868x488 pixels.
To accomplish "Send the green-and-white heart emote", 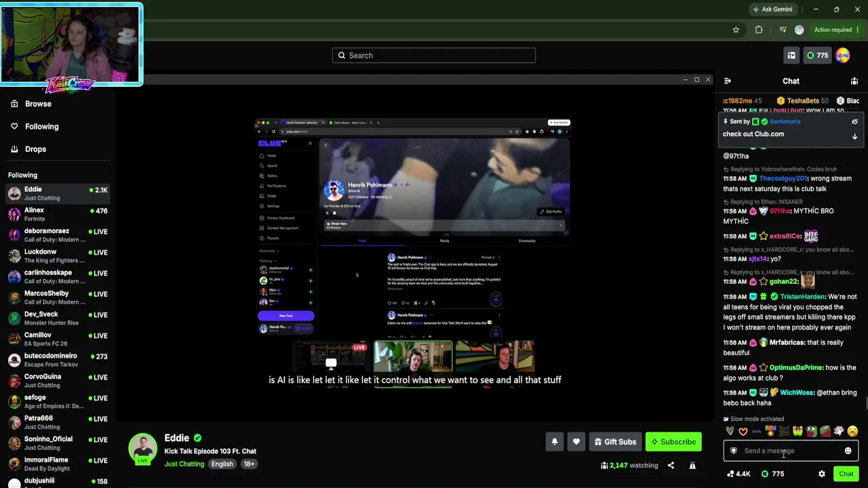I will (730, 431).
